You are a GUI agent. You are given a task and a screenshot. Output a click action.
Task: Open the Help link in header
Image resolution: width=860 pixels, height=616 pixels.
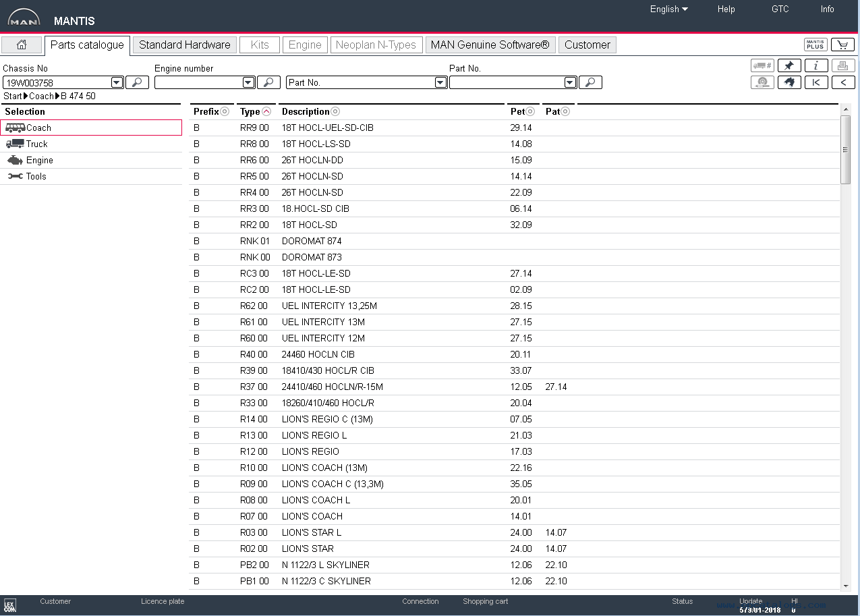[x=726, y=9]
